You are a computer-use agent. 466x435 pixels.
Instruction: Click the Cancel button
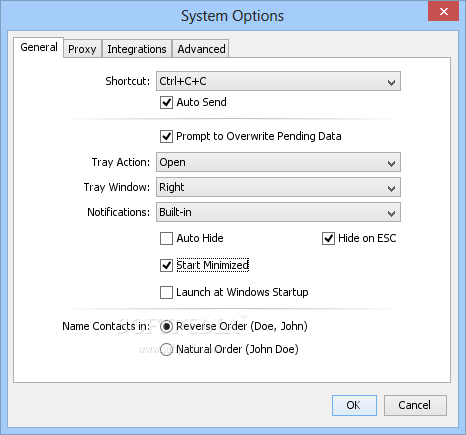[415, 405]
